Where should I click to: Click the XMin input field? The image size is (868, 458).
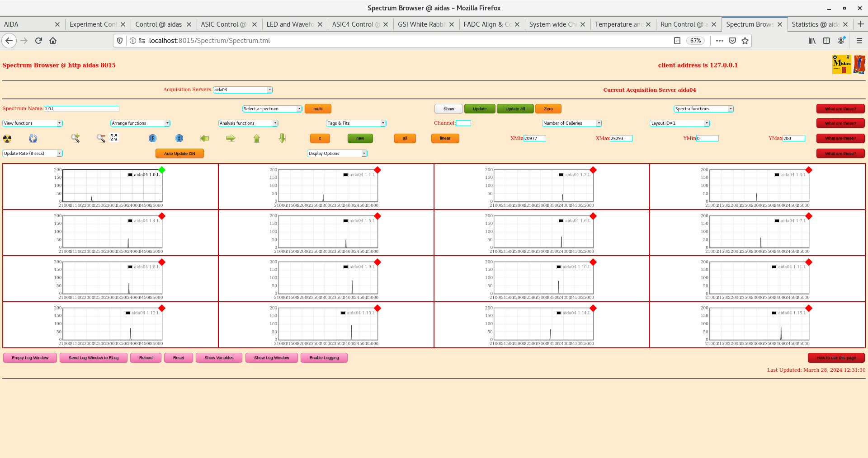coord(534,138)
